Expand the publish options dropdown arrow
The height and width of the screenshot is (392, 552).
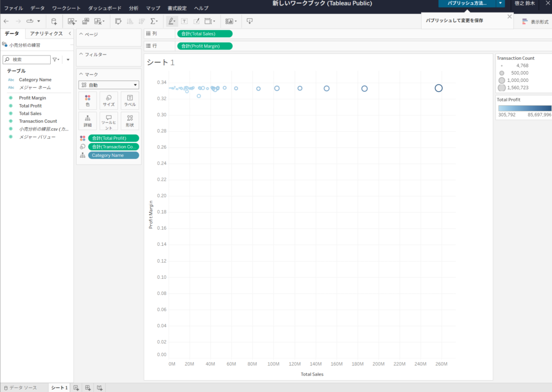[501, 3]
